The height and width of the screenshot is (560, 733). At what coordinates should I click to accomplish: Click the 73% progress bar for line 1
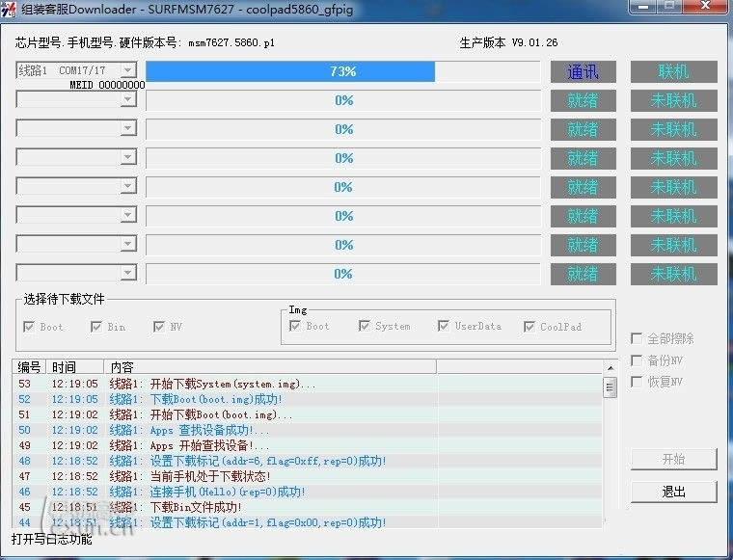[x=342, y=71]
